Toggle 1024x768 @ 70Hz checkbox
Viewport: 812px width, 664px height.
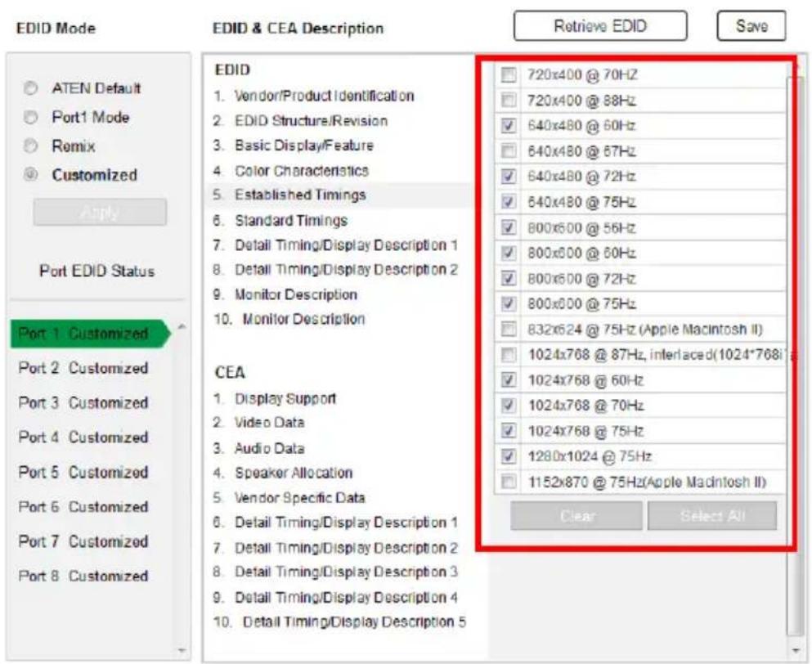click(509, 405)
